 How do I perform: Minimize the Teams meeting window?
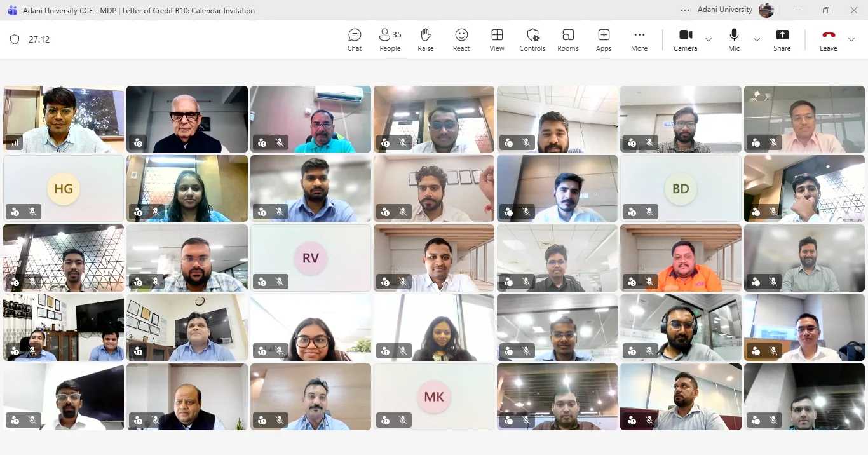click(798, 10)
